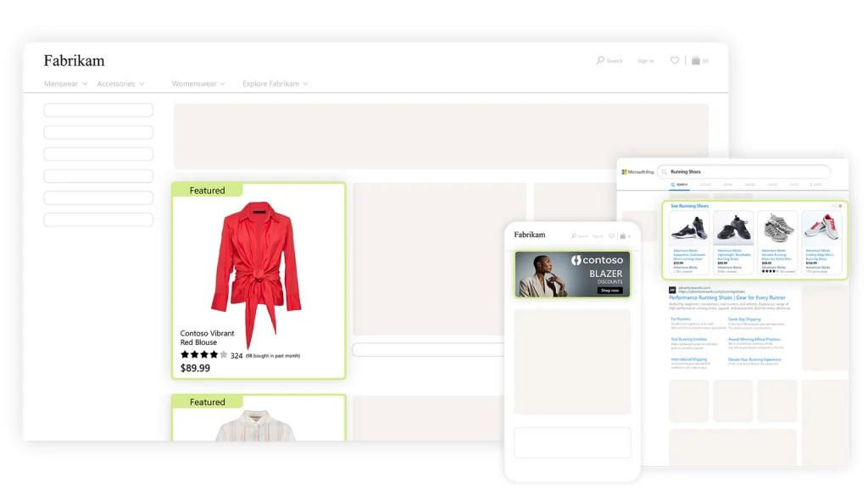Click the green Featured badge on the blouse card
Screen dimensions: 868x488
coord(207,190)
